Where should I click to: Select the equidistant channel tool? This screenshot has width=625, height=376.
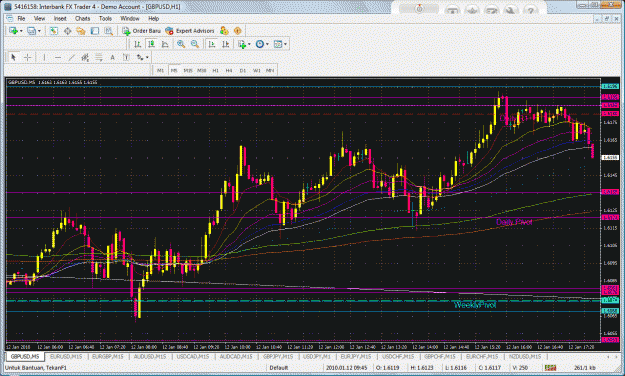pos(85,57)
